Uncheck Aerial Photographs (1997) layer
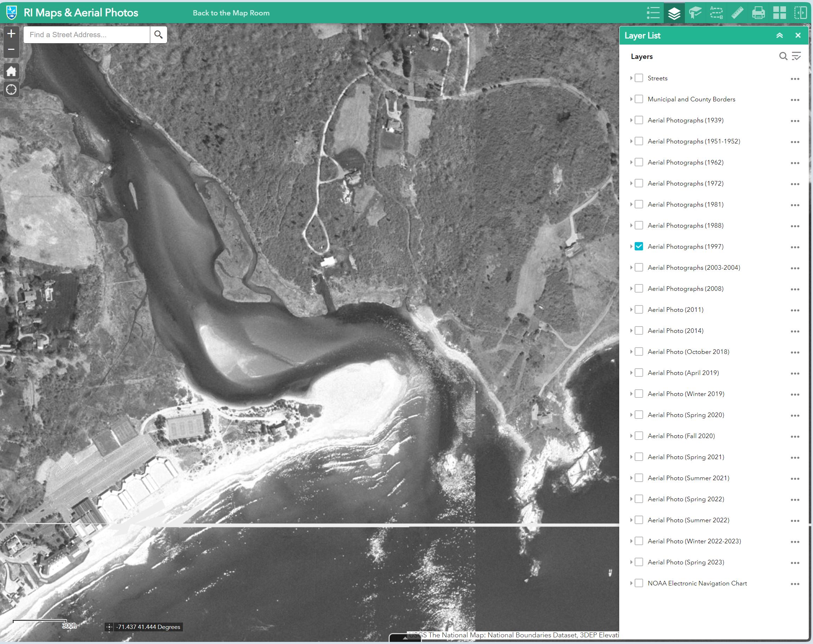The width and height of the screenshot is (813, 644). click(639, 247)
